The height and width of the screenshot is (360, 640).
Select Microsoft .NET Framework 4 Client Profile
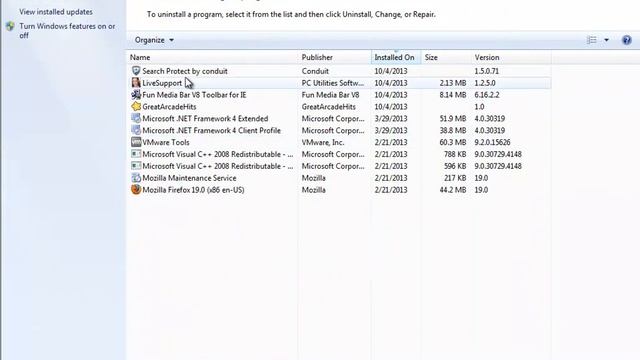pos(211,130)
